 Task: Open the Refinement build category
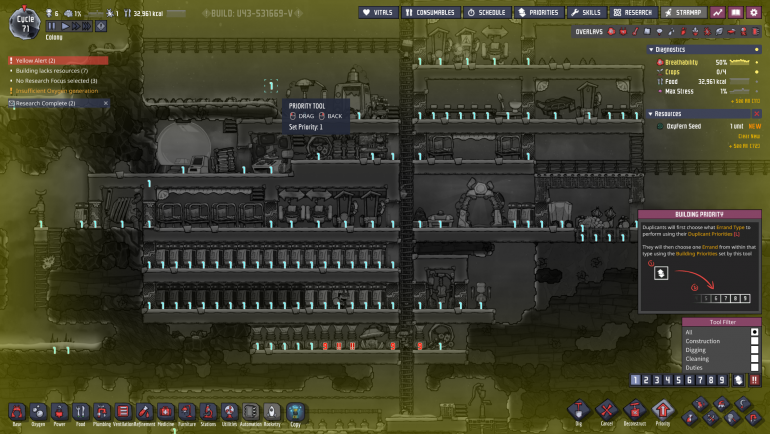pos(144,412)
